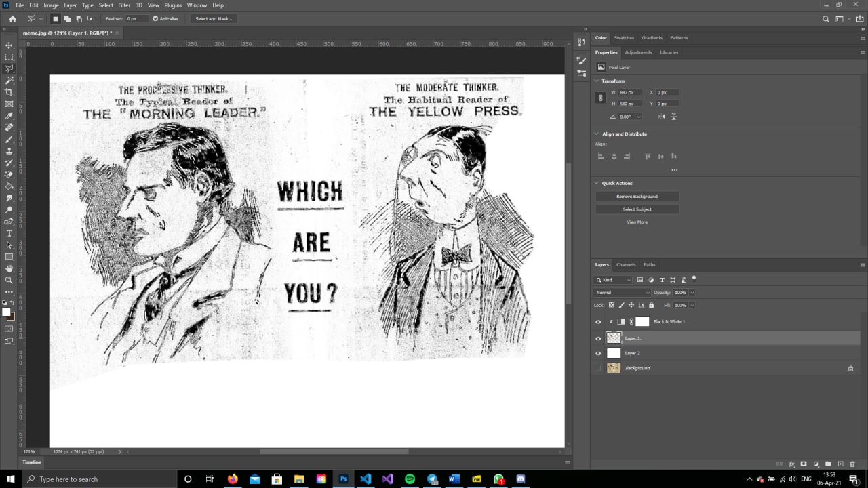Hide Layer 2 using its eye icon
Image resolution: width=868 pixels, height=488 pixels.
(x=598, y=354)
